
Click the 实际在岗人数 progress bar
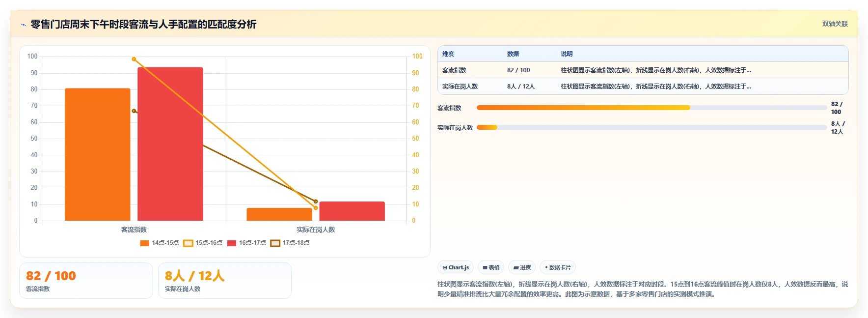point(651,127)
